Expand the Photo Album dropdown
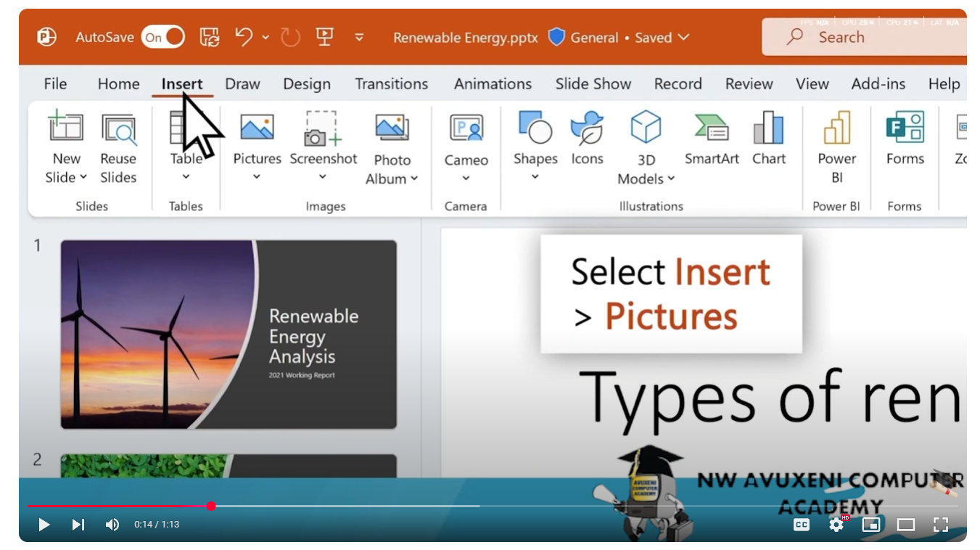Viewport: 980px width, 550px height. coord(414,179)
